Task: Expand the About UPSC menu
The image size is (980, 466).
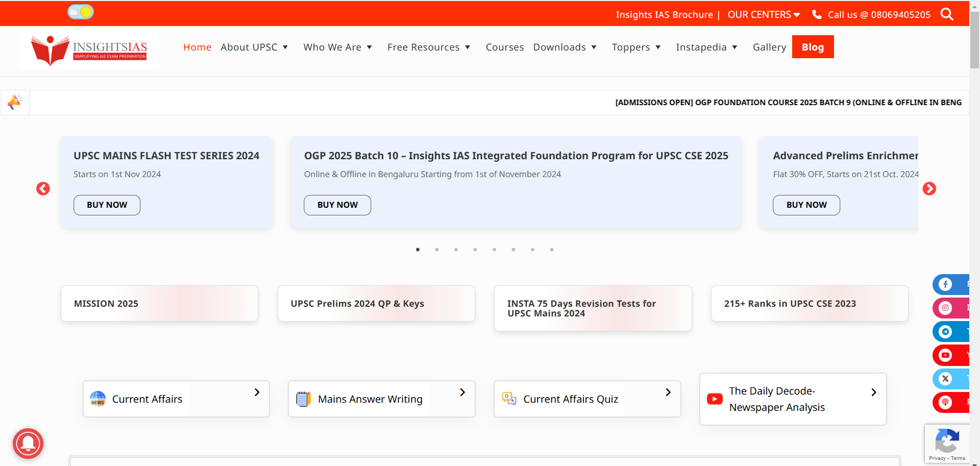Action: tap(254, 47)
